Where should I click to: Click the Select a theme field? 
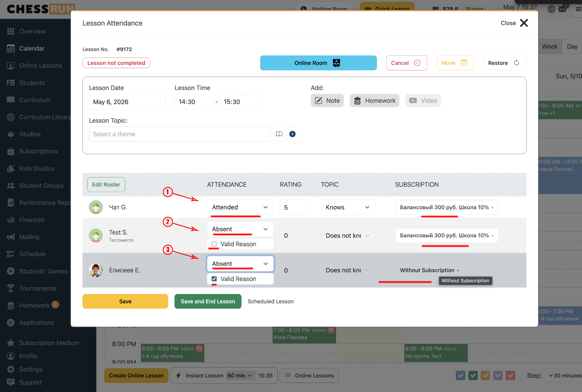(x=180, y=134)
